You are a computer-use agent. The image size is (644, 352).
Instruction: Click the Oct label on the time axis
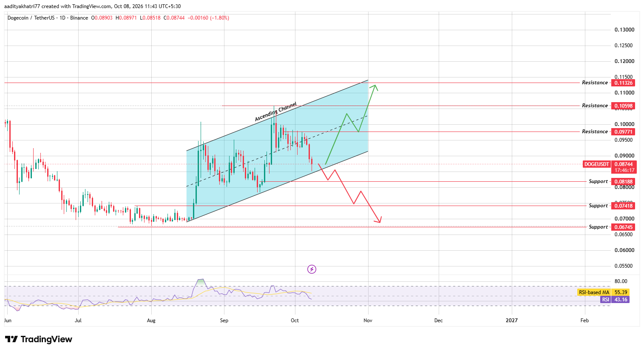(x=295, y=321)
